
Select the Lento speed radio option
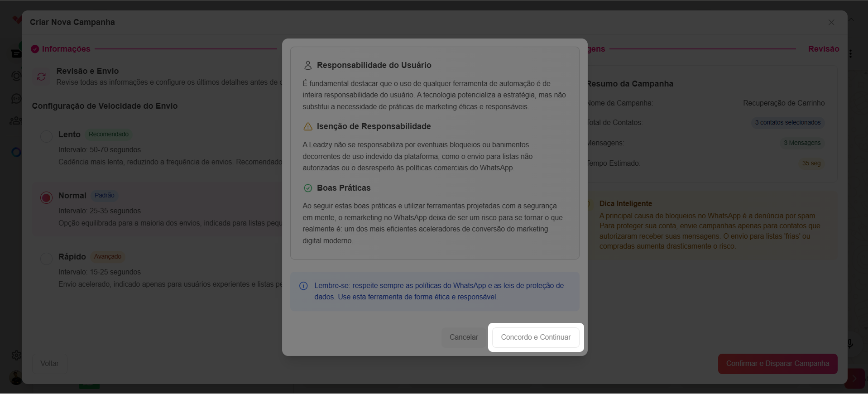tap(46, 136)
